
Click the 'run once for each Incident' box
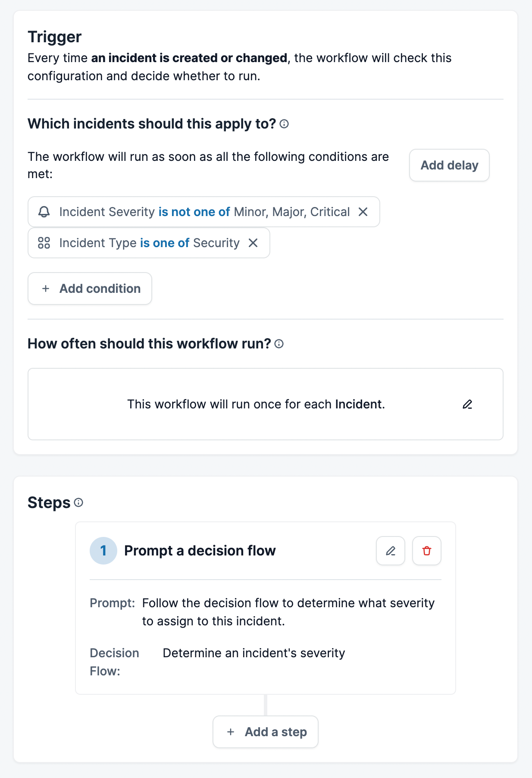256,404
